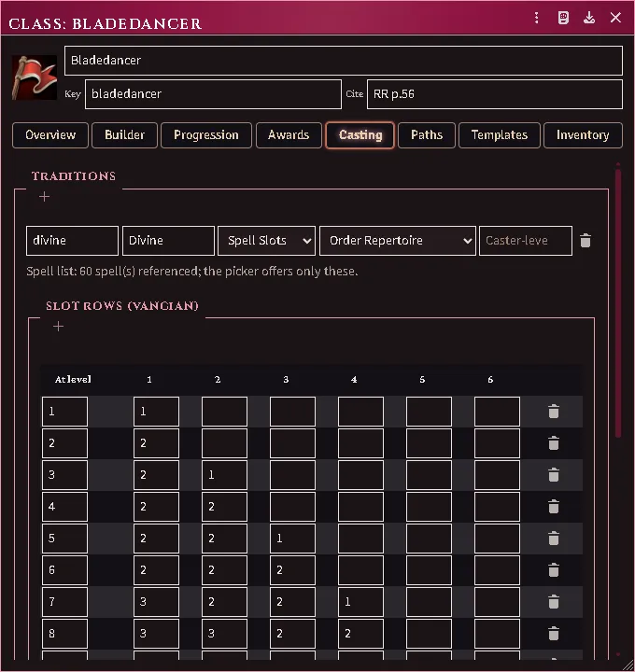Click the Traditions section heading
The height and width of the screenshot is (672, 635).
click(74, 176)
